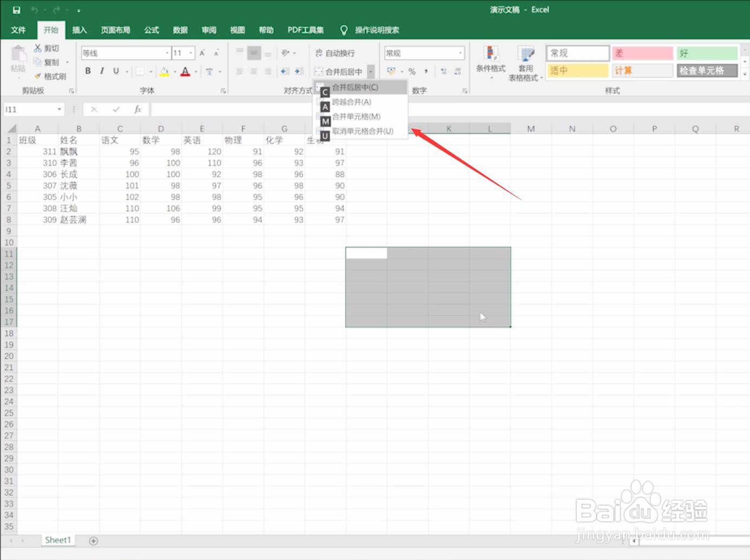Toggle align right button

[268, 71]
